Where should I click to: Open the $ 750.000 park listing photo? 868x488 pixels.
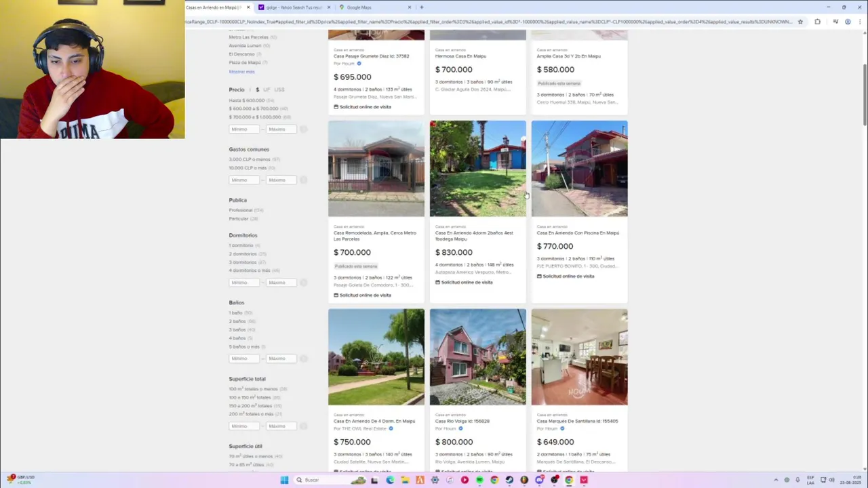coord(376,357)
